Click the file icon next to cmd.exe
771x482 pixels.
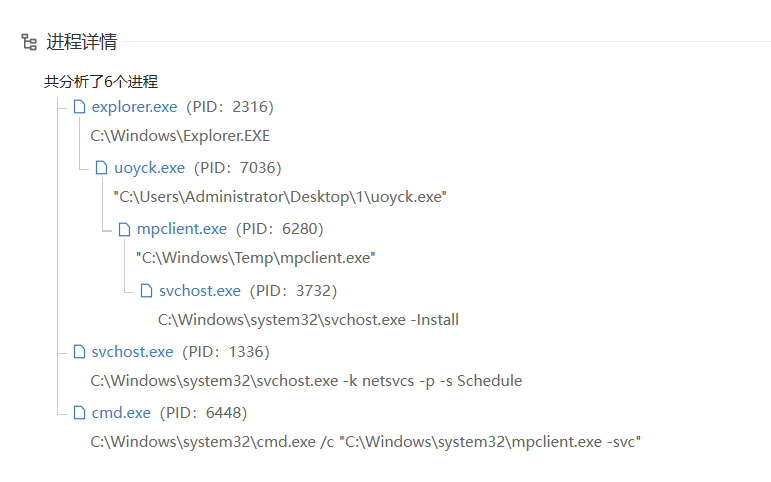79,413
